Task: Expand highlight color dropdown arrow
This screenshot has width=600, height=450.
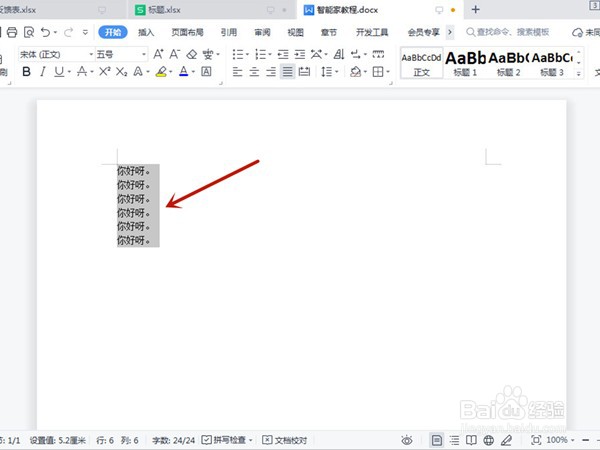Action: tap(171, 72)
